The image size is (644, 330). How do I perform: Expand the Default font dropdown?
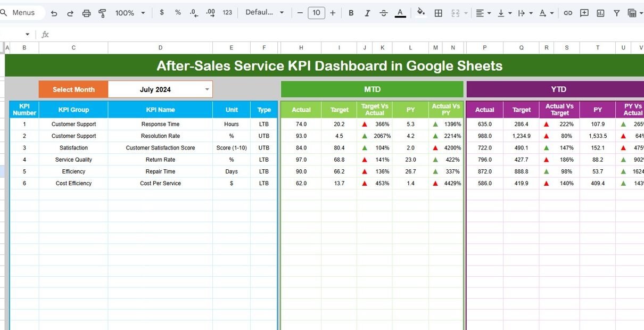click(x=265, y=13)
